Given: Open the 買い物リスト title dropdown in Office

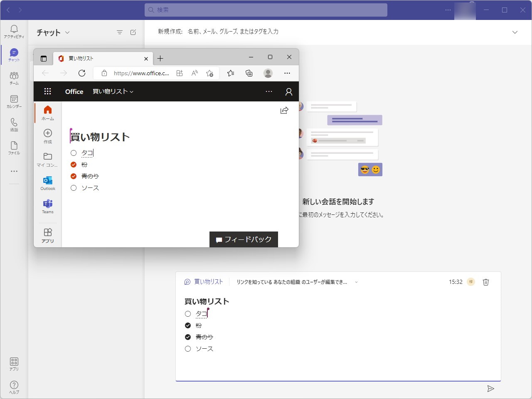Looking at the screenshot, I should point(131,91).
